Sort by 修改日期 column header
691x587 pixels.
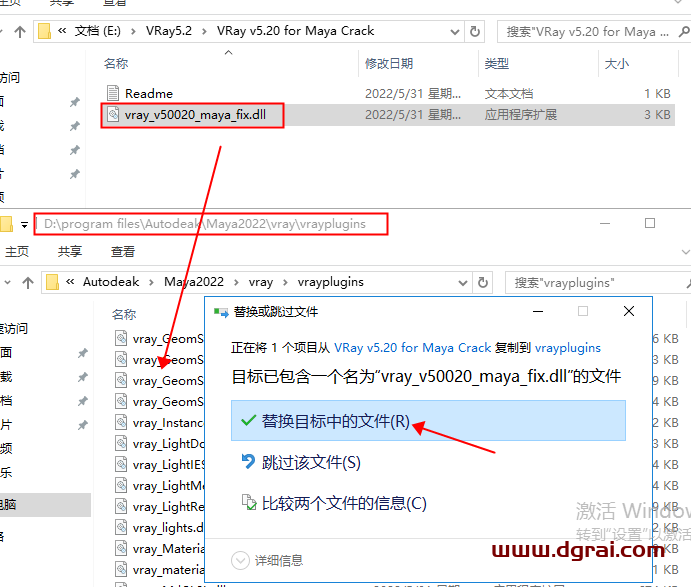tap(389, 63)
